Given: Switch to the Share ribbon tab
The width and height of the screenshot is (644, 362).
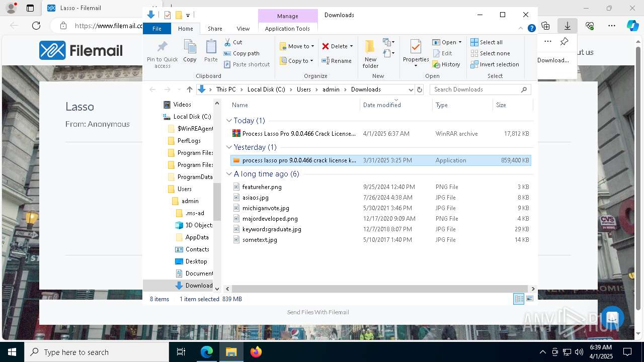Looking at the screenshot, I should 215,29.
